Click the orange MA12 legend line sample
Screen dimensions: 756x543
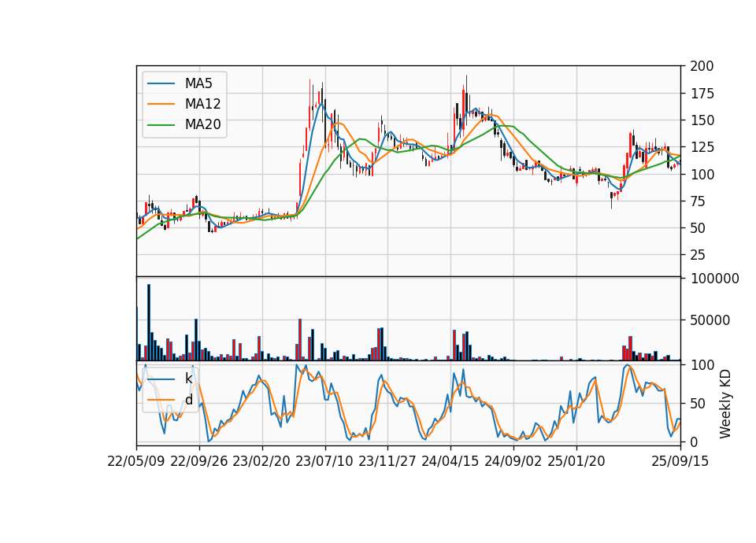pyautogui.click(x=161, y=104)
